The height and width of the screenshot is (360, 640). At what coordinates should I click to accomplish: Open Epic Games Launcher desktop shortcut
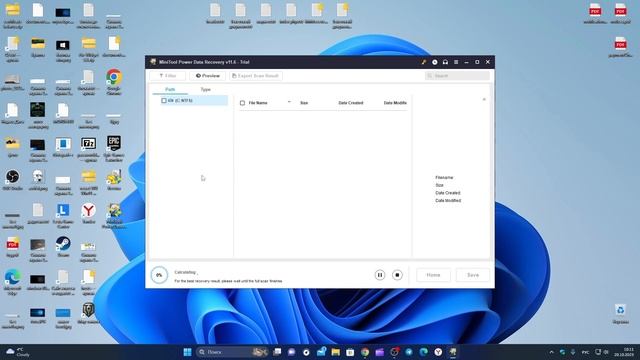tap(114, 149)
